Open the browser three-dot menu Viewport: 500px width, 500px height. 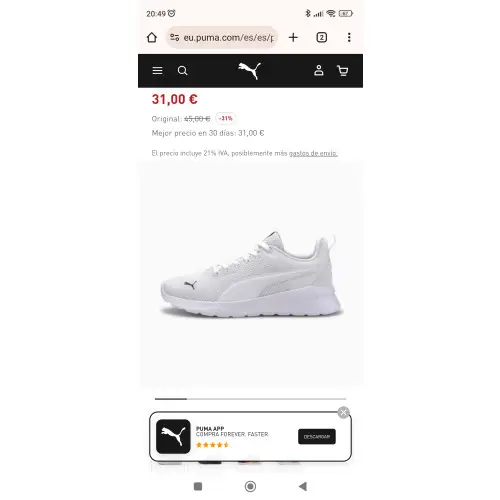(349, 37)
